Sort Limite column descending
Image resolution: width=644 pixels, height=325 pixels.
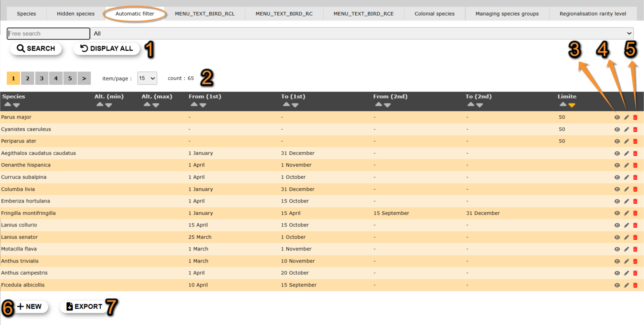[x=572, y=105]
